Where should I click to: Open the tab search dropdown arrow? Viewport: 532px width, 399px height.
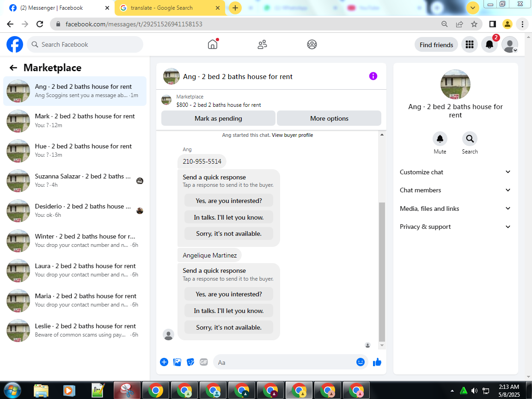473,8
